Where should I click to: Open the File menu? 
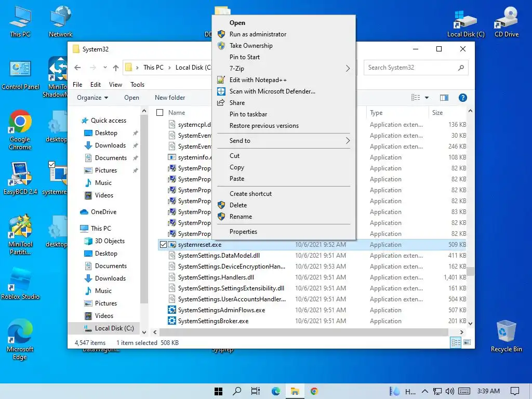click(x=77, y=85)
